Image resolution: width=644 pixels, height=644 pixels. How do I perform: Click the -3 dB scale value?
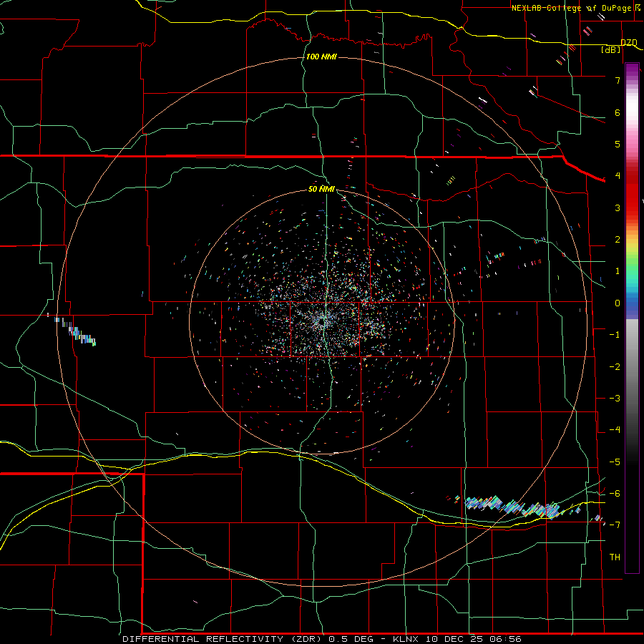(615, 399)
